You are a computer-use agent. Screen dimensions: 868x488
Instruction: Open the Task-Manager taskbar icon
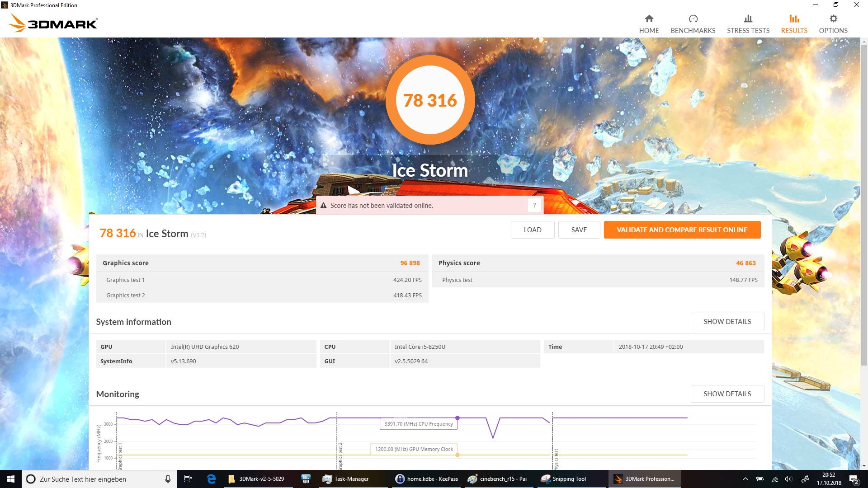coord(345,479)
